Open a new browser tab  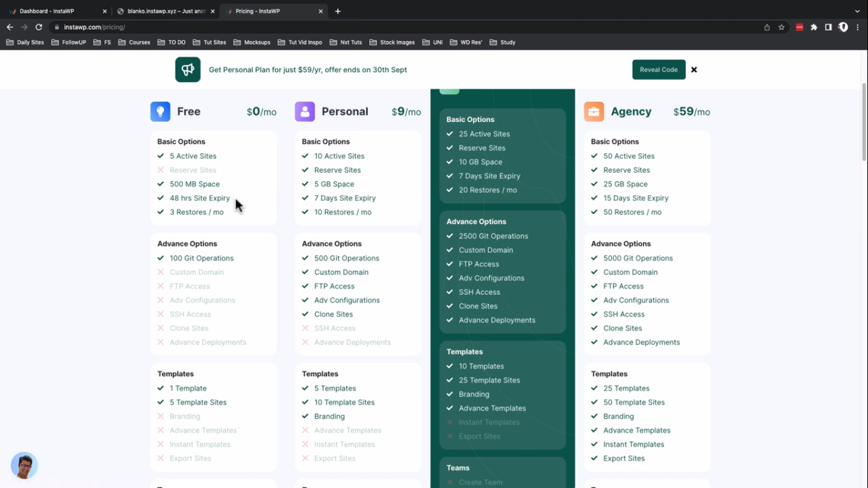pos(338,11)
